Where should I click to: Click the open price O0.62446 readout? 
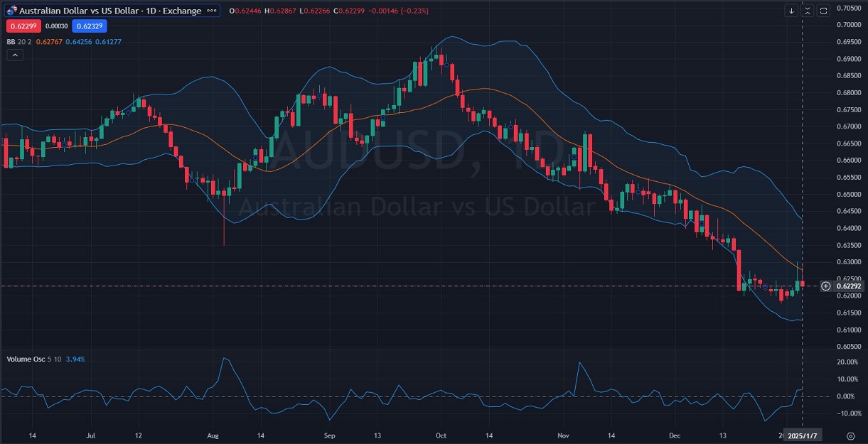(245, 11)
